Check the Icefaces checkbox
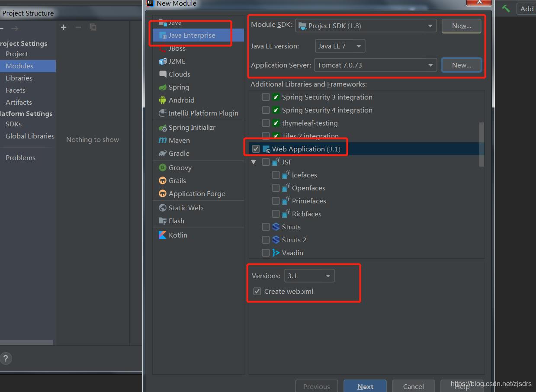 [276, 175]
